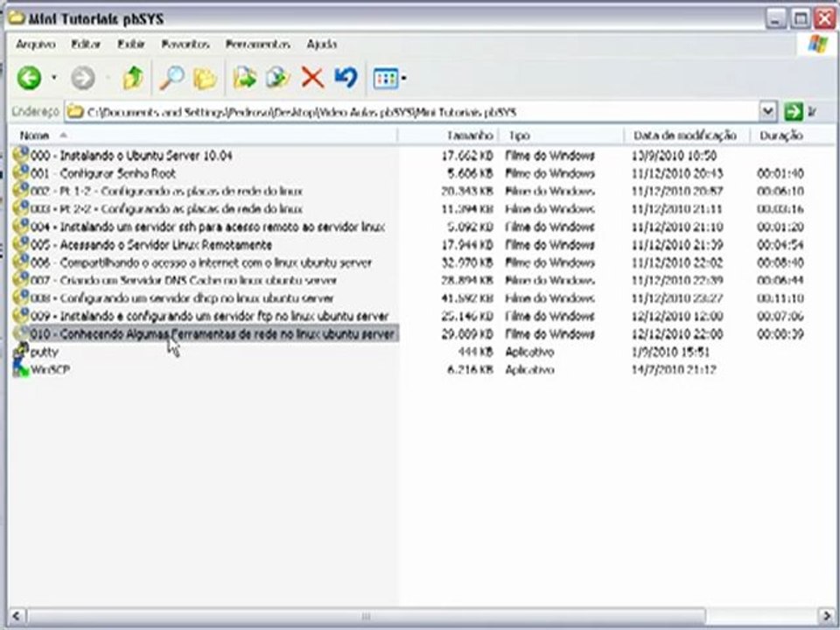Screen dimensions: 840x630
Task: Click the horizontal scrollbar right arrow
Action: click(826, 616)
